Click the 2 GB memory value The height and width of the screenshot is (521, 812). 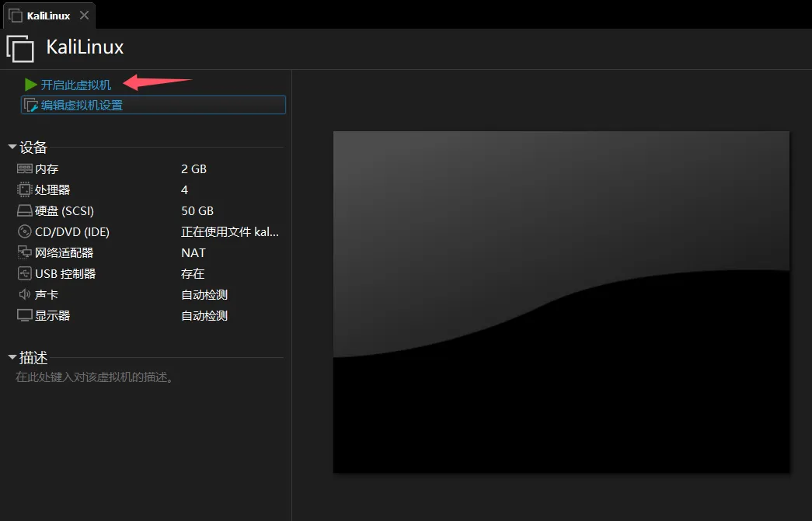coord(193,169)
